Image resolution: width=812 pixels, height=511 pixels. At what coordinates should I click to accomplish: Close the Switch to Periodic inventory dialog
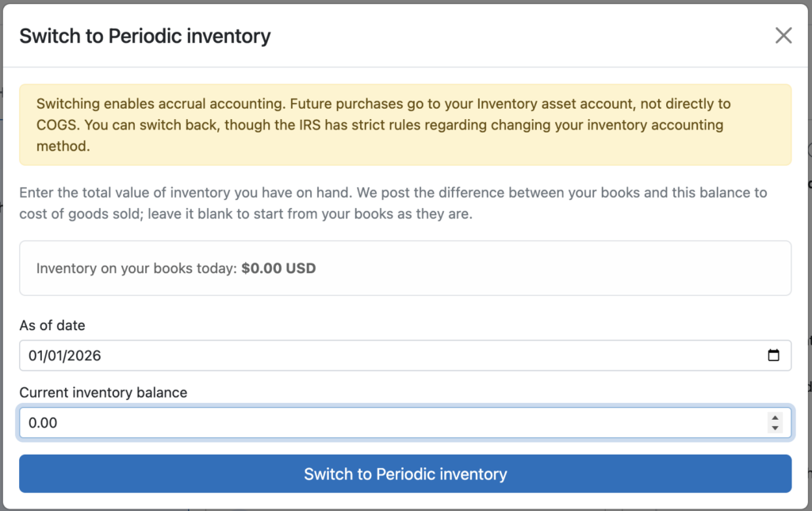(x=783, y=36)
